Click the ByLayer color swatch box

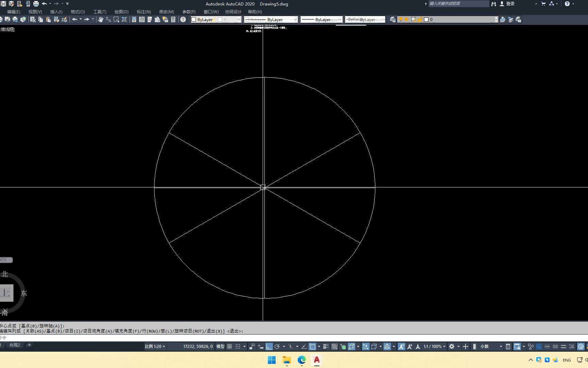click(x=194, y=19)
